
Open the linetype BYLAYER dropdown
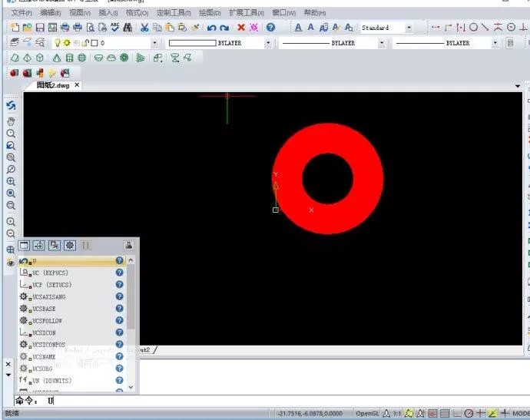click(x=382, y=43)
